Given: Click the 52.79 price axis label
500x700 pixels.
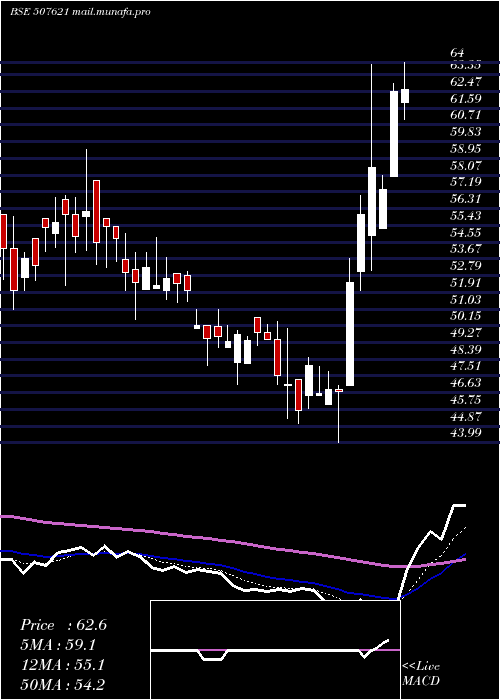Looking at the screenshot, I should [466, 266].
